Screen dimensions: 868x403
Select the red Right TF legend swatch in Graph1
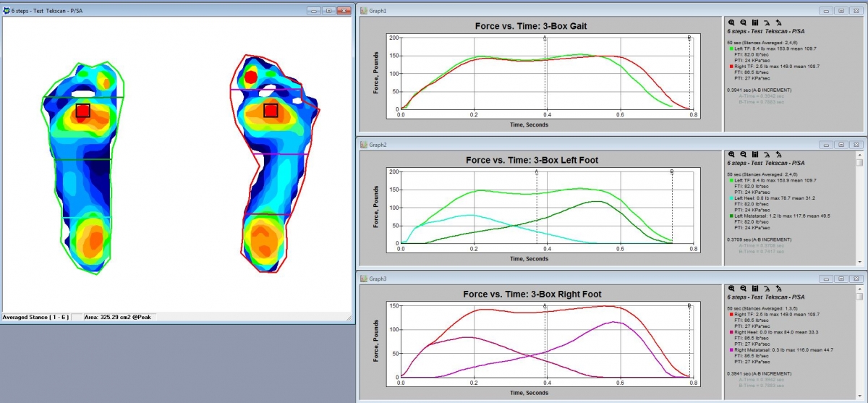pyautogui.click(x=730, y=66)
